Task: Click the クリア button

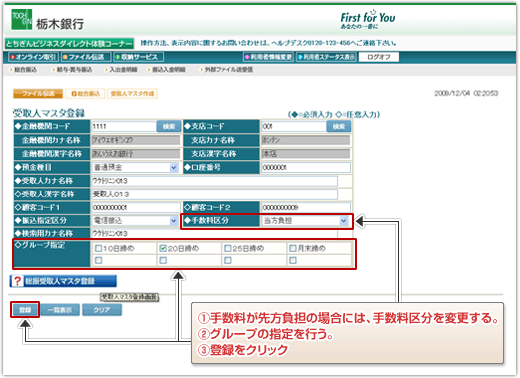Action: pyautogui.click(x=102, y=310)
